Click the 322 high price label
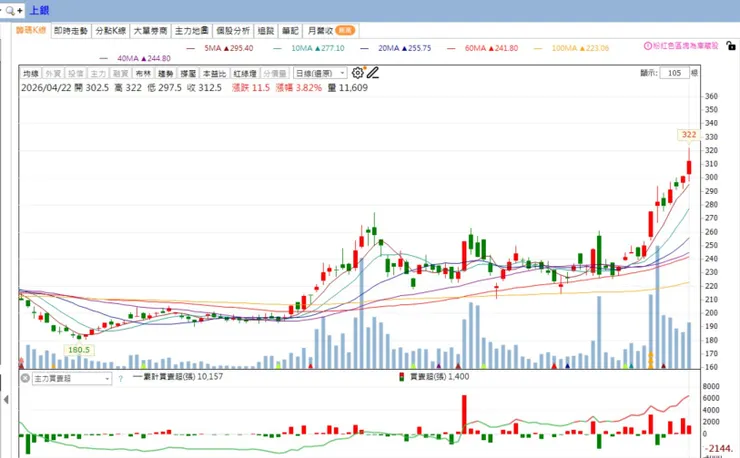This screenshot has height=458, width=740. 689,135
